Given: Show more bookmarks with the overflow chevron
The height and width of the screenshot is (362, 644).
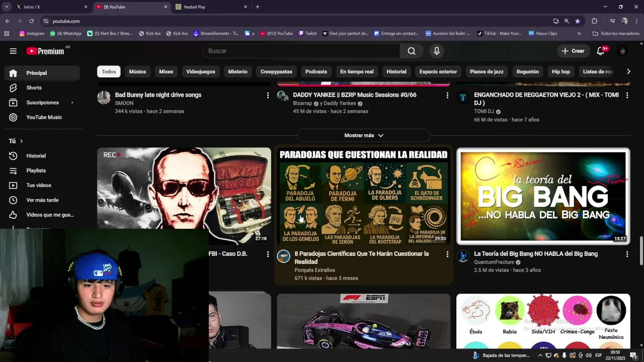Looking at the screenshot, I should tap(579, 34).
